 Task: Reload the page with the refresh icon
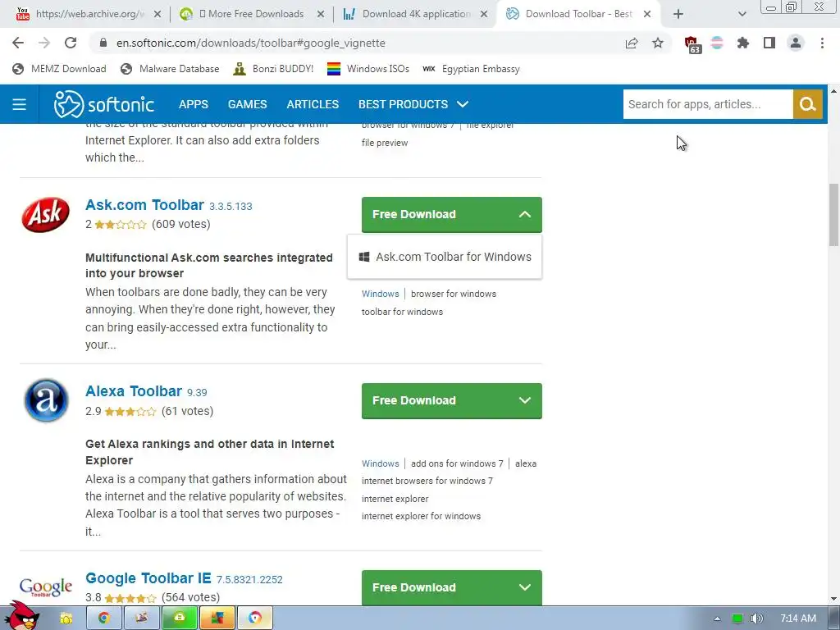click(71, 43)
